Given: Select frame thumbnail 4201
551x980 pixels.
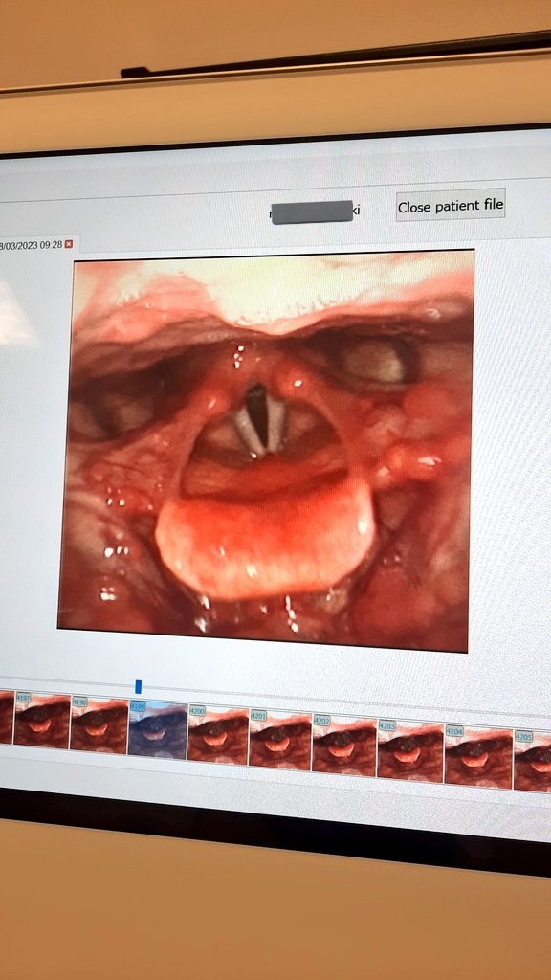Looking at the screenshot, I should coord(280,740).
